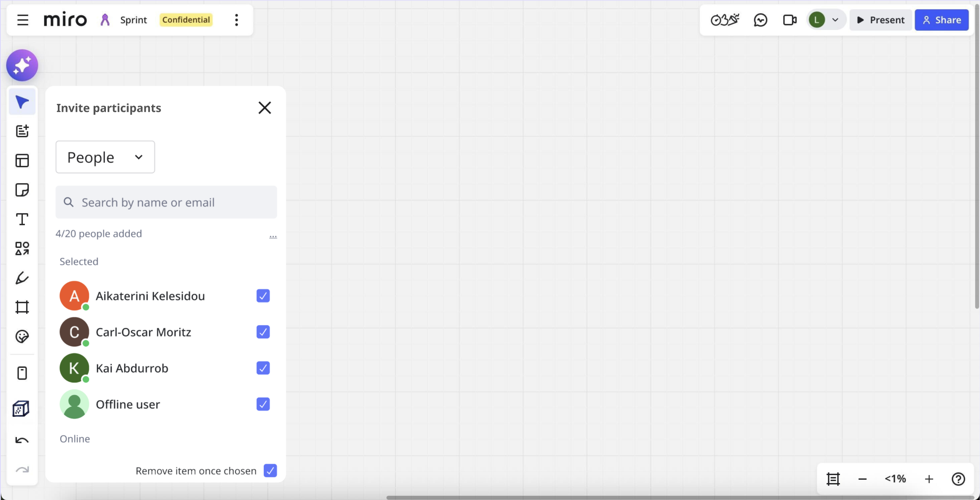Open board three-dot options menu
The width and height of the screenshot is (980, 500).
(237, 20)
